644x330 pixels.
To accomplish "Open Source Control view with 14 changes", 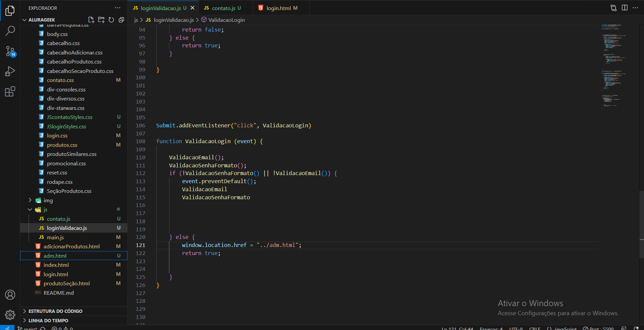I will coord(10,51).
